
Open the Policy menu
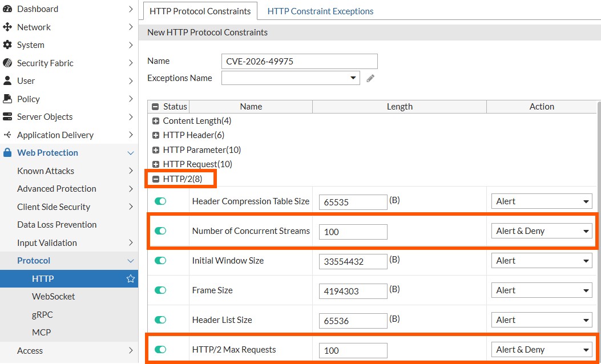coord(69,99)
